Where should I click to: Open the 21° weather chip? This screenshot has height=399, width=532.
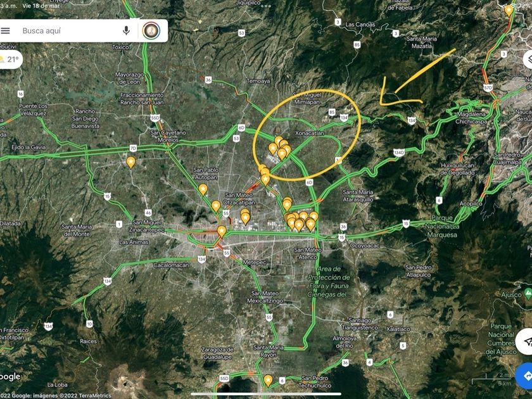(10, 60)
